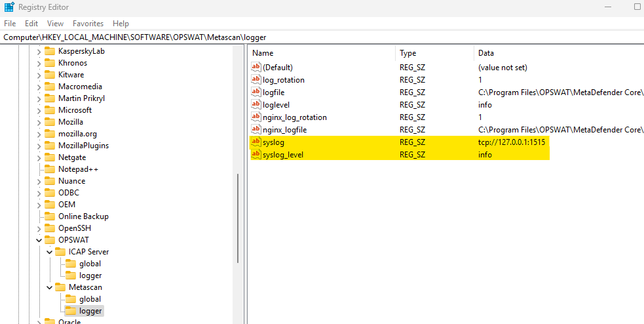Click the nginx_logfile value icon
The height and width of the screenshot is (324, 644).
tap(256, 129)
